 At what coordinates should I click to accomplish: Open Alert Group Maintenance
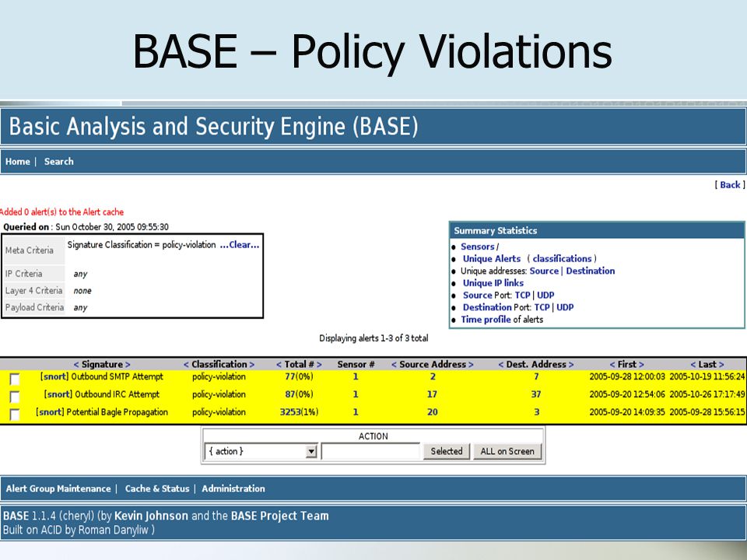click(x=58, y=488)
